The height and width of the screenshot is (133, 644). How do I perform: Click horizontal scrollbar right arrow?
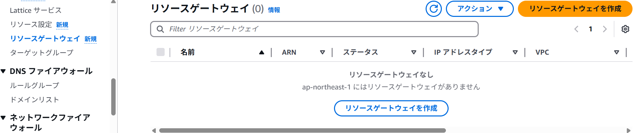point(628,131)
